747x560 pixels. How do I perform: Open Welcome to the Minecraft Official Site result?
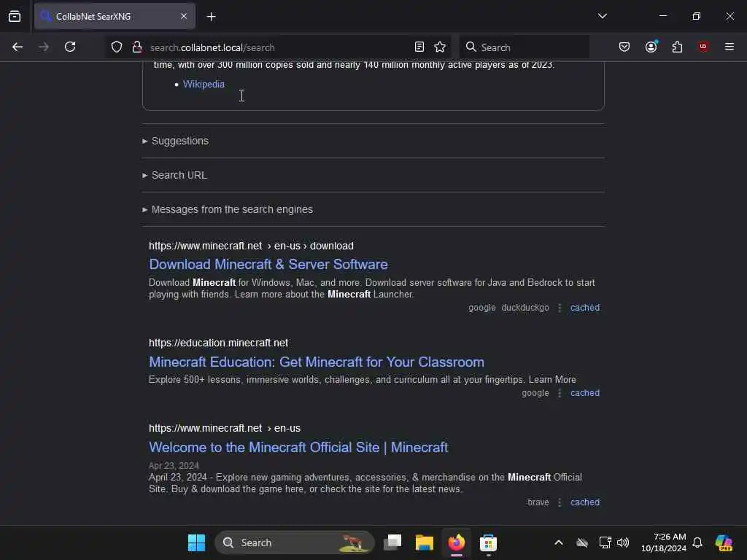click(x=298, y=447)
